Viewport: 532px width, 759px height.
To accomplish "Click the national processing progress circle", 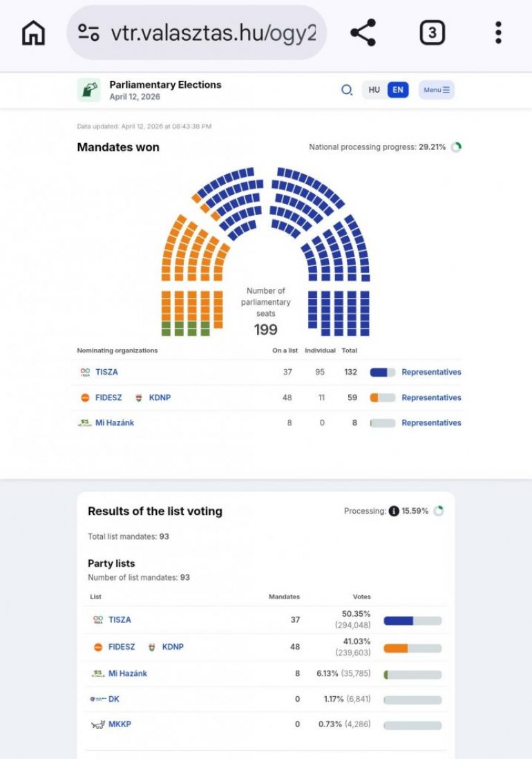I will pos(456,147).
